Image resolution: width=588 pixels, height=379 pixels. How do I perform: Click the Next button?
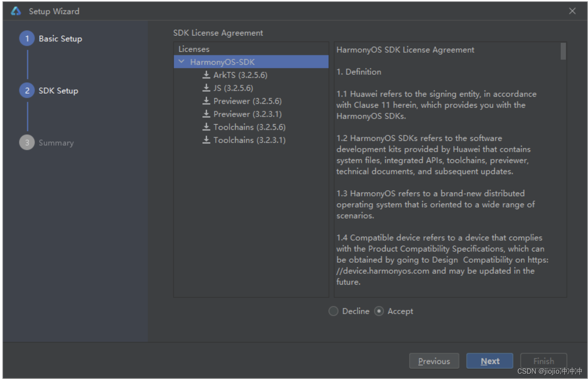(x=490, y=361)
